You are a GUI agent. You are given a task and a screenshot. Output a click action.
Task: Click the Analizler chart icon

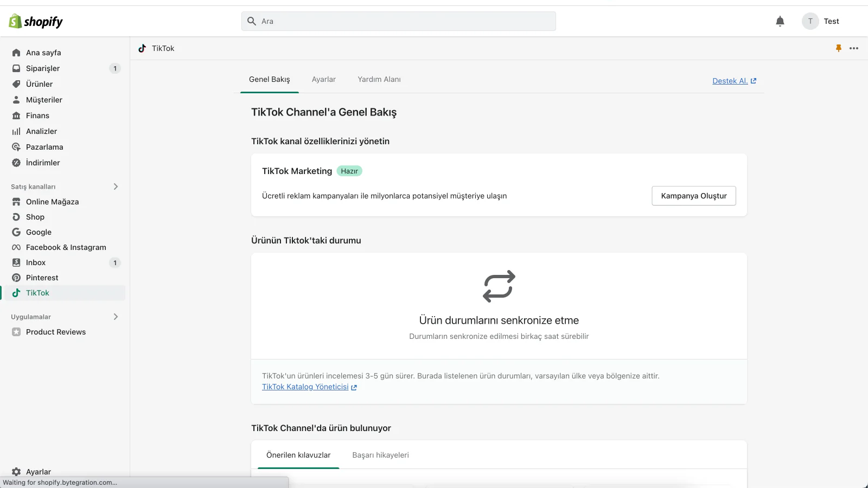16,131
